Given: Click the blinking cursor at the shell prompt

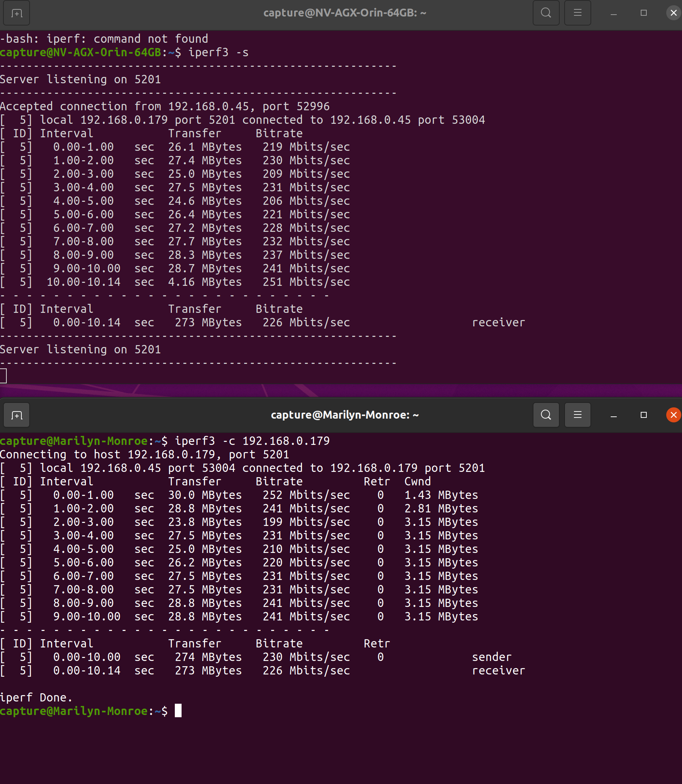Looking at the screenshot, I should pos(179,710).
